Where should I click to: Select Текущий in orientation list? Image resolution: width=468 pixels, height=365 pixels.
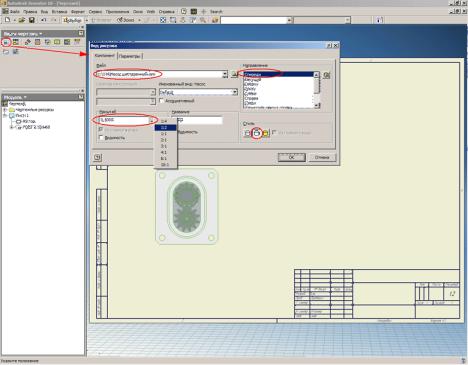(x=279, y=79)
